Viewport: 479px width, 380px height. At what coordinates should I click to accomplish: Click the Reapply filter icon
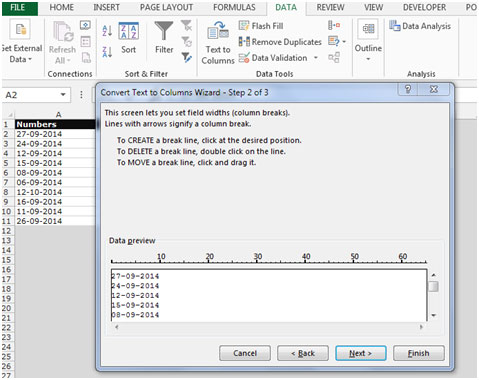[186, 42]
